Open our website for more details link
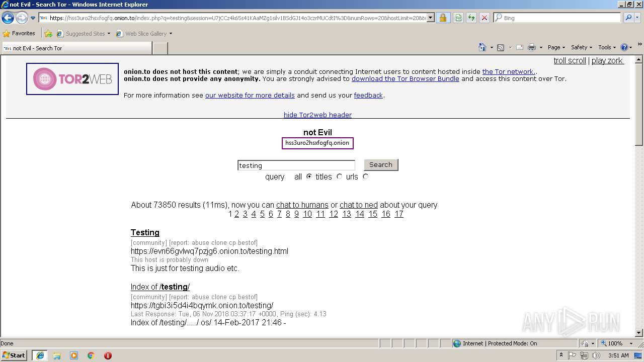The image size is (644, 362). click(x=250, y=96)
